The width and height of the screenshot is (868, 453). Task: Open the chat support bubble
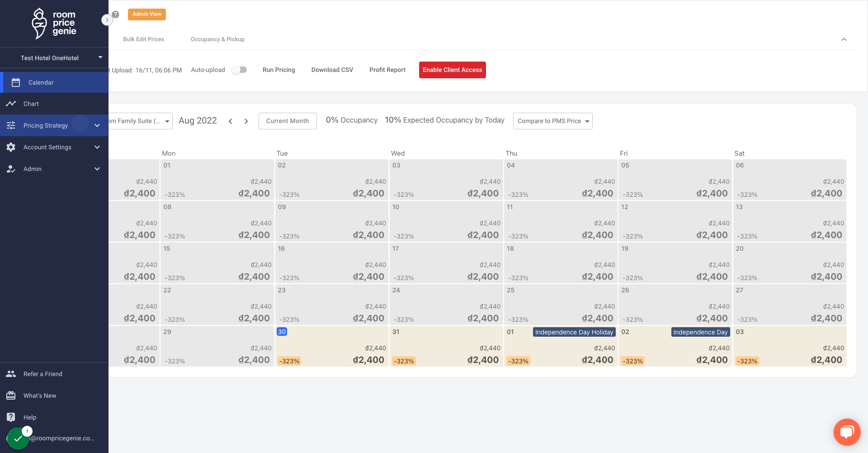847,432
